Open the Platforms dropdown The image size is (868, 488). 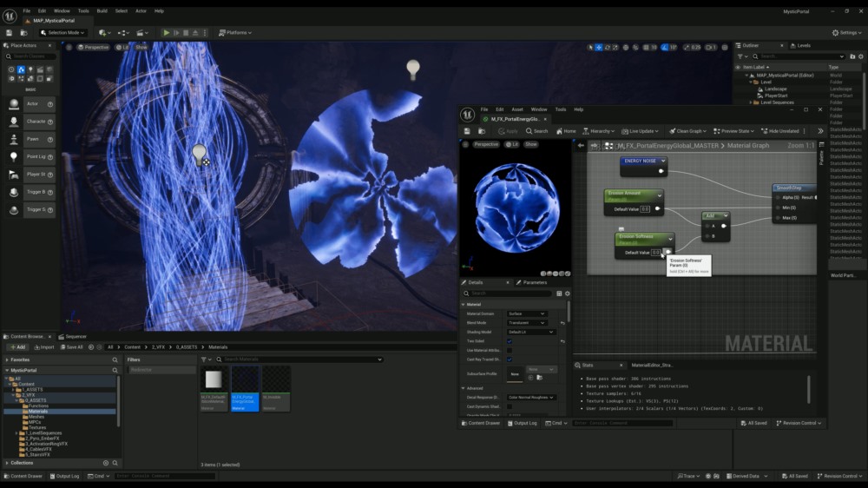click(235, 33)
